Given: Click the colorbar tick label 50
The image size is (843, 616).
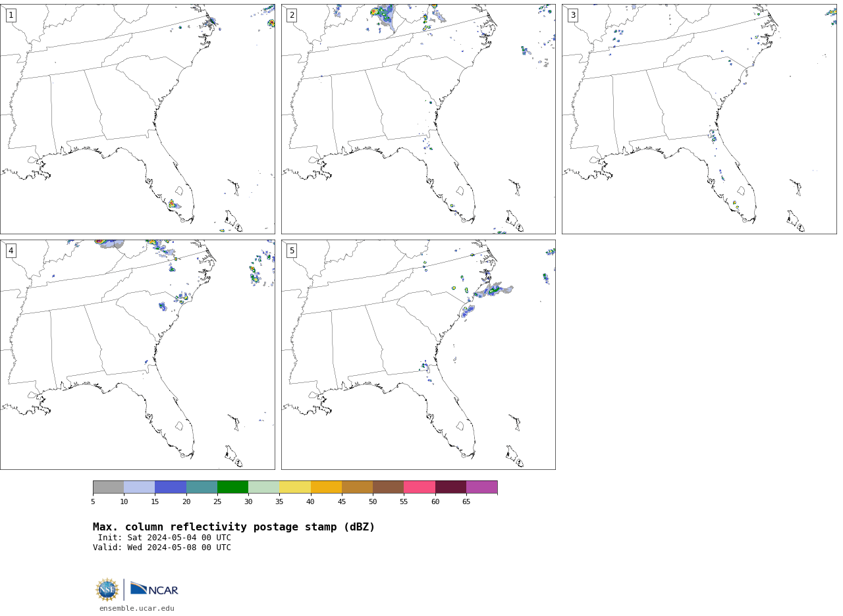Looking at the screenshot, I should tap(373, 502).
